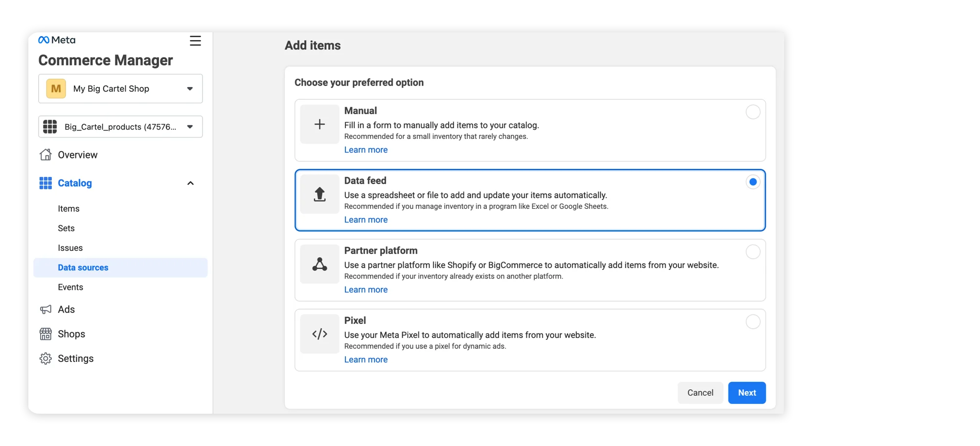Click the yellow M shop avatar

click(x=56, y=89)
